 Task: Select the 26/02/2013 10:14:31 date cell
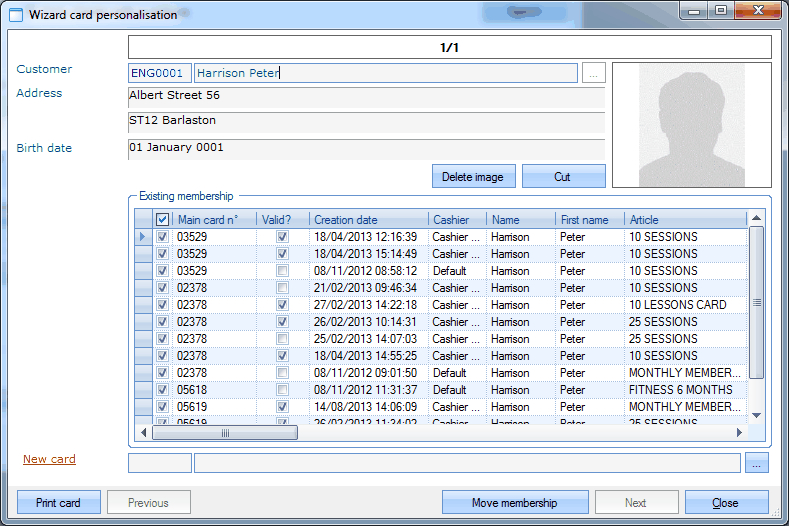(368, 322)
